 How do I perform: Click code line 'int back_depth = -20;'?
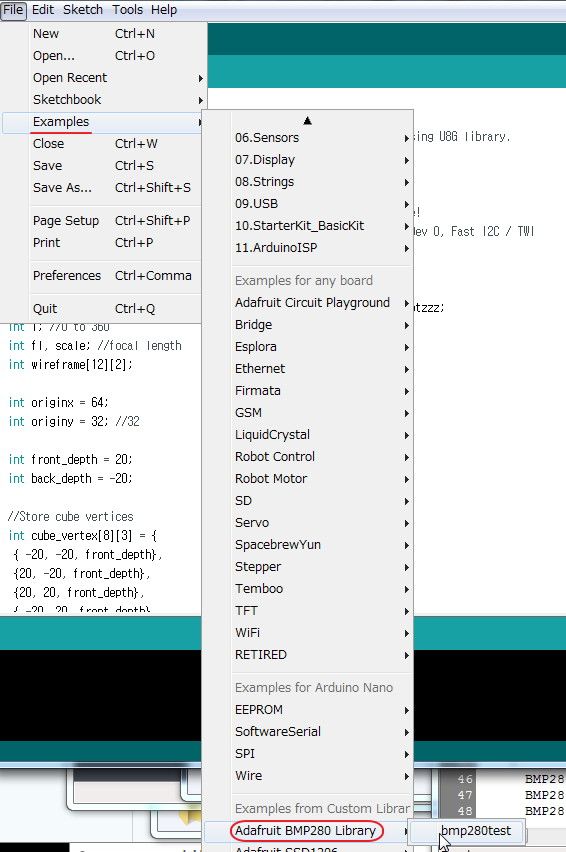[x=70, y=479]
